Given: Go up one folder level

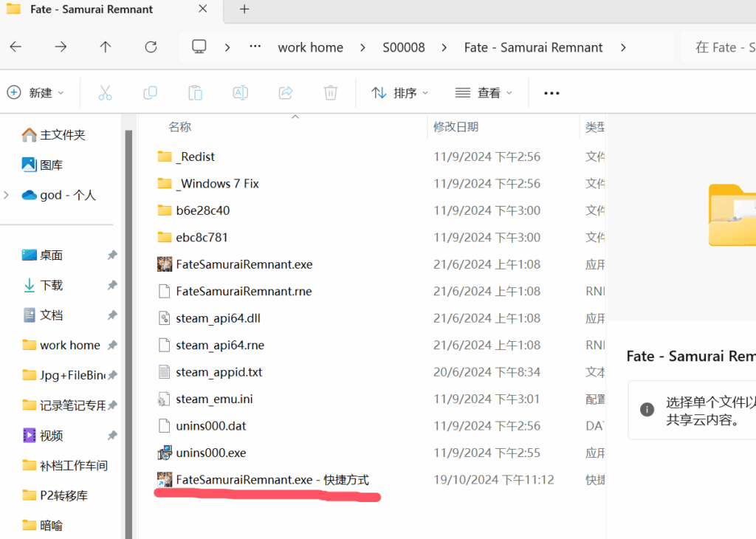Looking at the screenshot, I should click(x=106, y=47).
